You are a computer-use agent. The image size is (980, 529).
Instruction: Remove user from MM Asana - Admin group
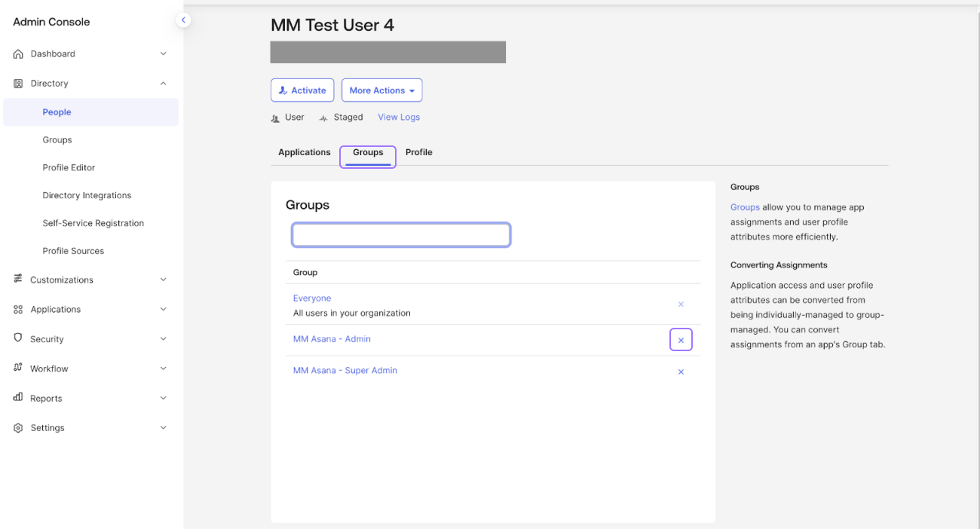point(681,341)
